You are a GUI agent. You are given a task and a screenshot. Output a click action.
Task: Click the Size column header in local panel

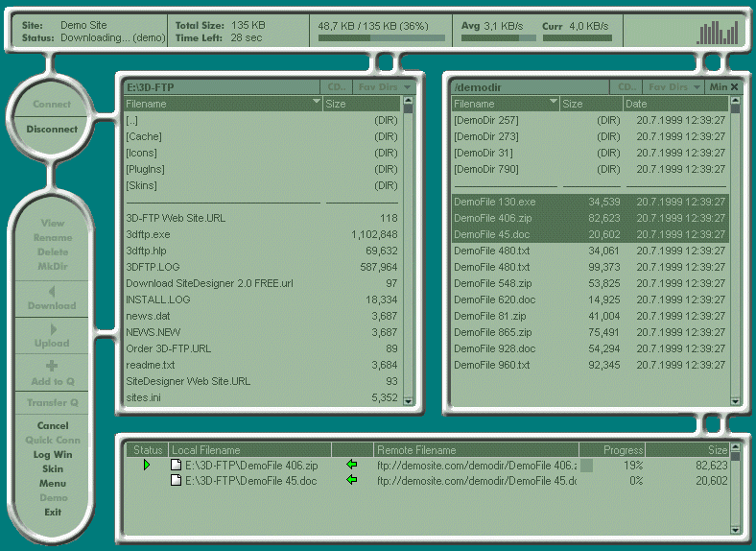tap(361, 104)
